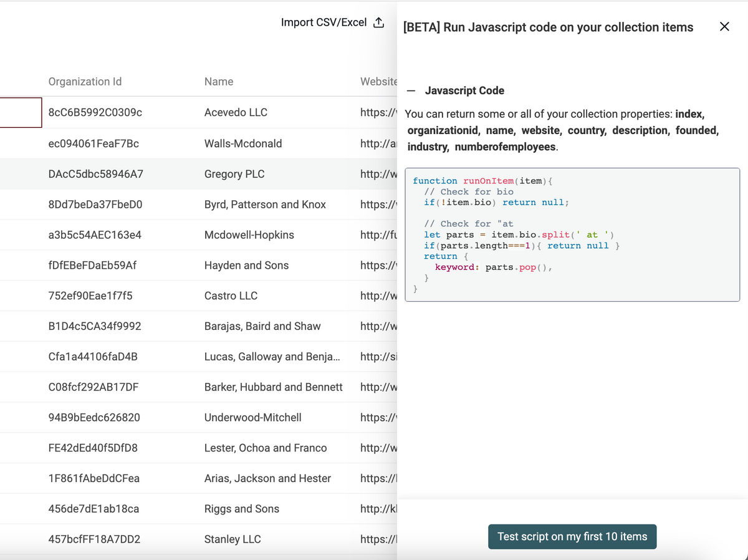Click the Hayden and Sons cell

(246, 266)
